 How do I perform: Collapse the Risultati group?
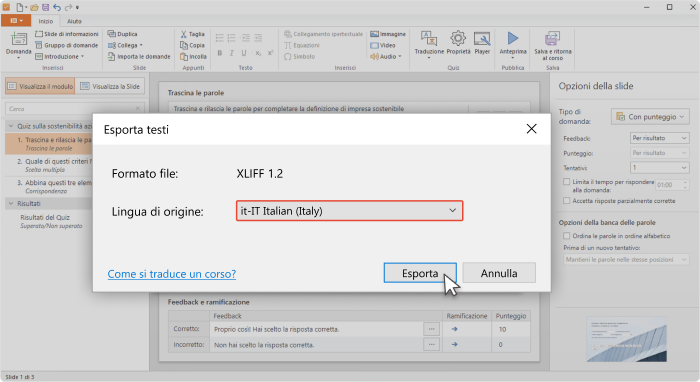tap(11, 203)
